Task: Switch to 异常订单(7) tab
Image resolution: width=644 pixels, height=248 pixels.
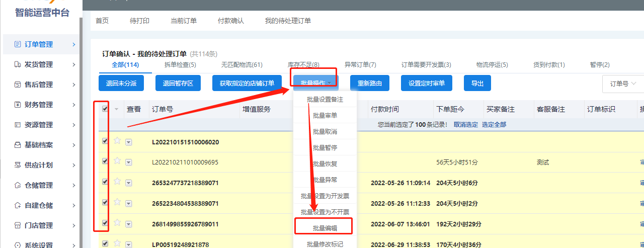Action: [360, 65]
